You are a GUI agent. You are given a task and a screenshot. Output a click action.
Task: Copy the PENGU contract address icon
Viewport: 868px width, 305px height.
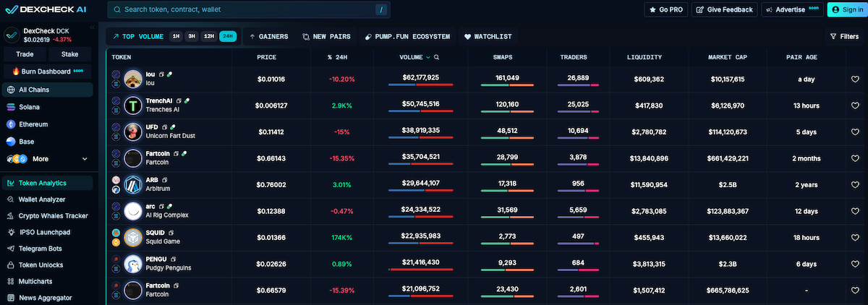click(x=174, y=259)
